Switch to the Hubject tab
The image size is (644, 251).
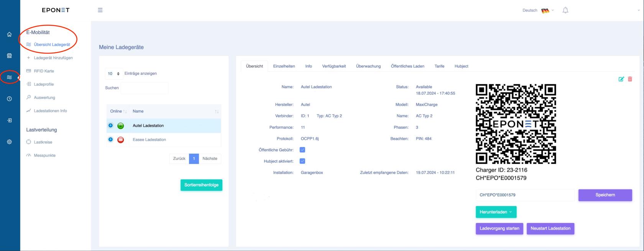(x=462, y=66)
